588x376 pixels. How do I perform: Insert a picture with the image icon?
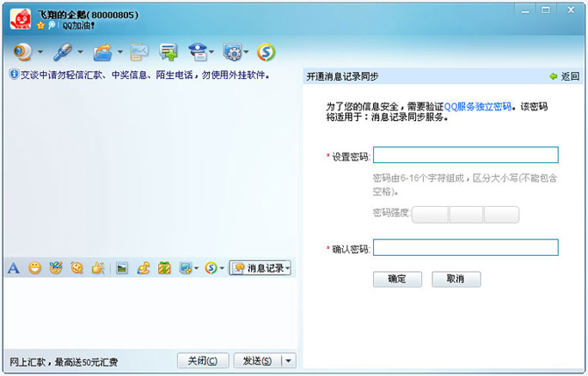pos(122,268)
